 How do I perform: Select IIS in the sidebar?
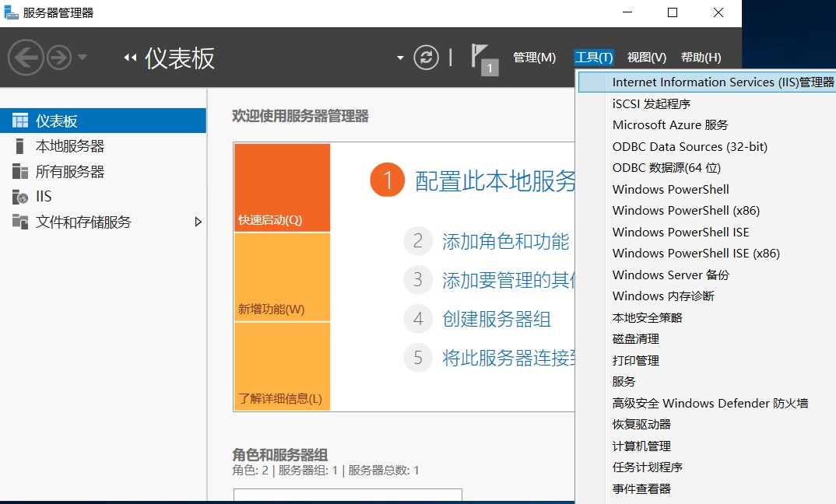point(103,197)
